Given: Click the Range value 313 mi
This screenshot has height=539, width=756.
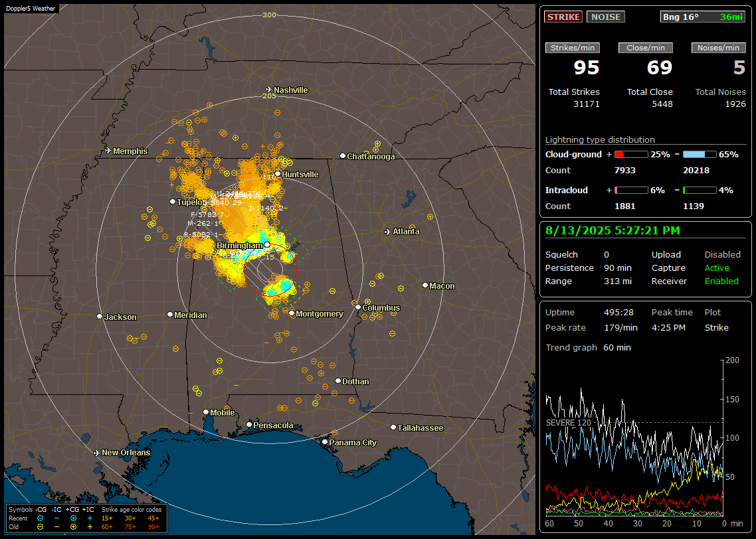Looking at the screenshot, I should [618, 281].
